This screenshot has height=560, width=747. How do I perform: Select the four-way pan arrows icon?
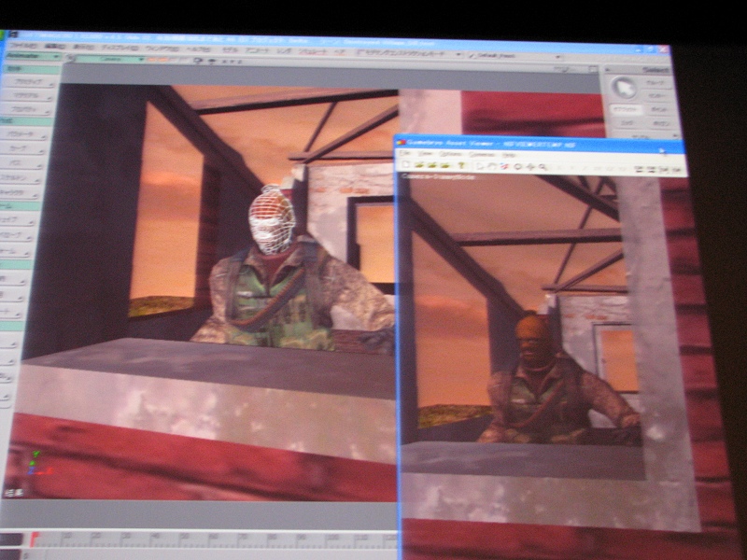[x=530, y=167]
